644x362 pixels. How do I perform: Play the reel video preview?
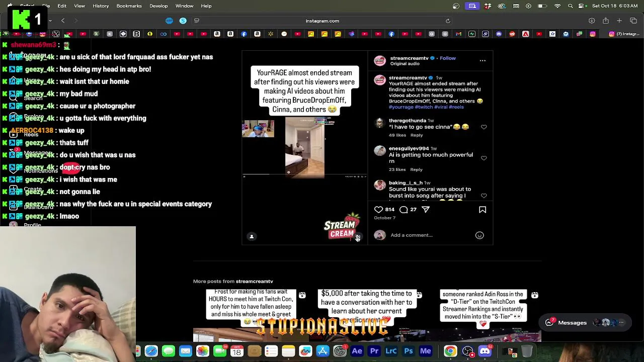(x=304, y=148)
